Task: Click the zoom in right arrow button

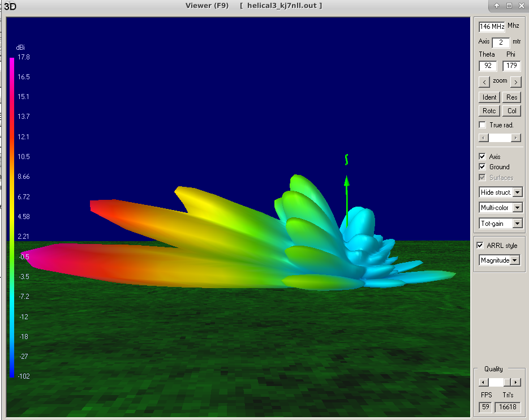Action: [516, 82]
